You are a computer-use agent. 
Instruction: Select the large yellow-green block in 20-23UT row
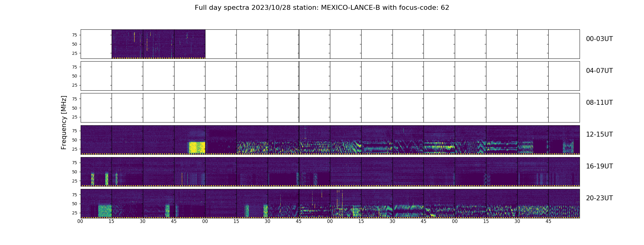[x=105, y=211]
